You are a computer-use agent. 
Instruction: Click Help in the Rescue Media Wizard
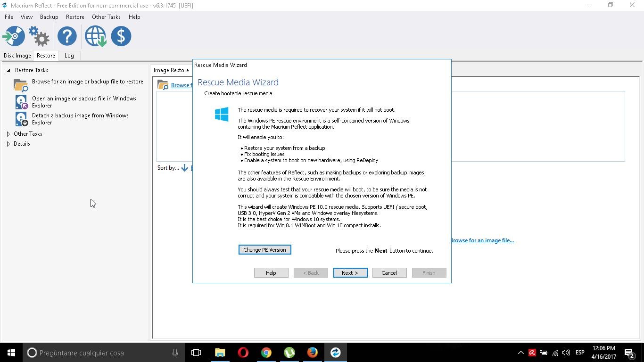coord(271,273)
